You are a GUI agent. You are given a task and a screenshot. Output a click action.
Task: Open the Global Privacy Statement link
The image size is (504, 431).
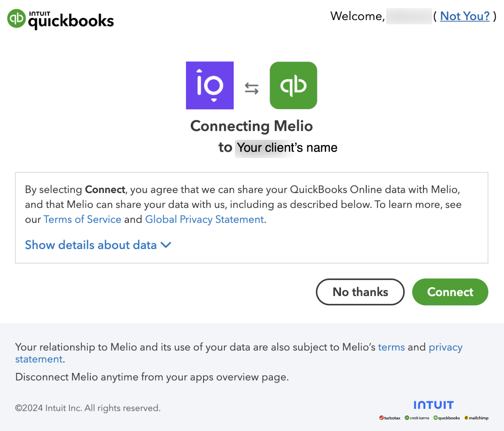point(204,219)
